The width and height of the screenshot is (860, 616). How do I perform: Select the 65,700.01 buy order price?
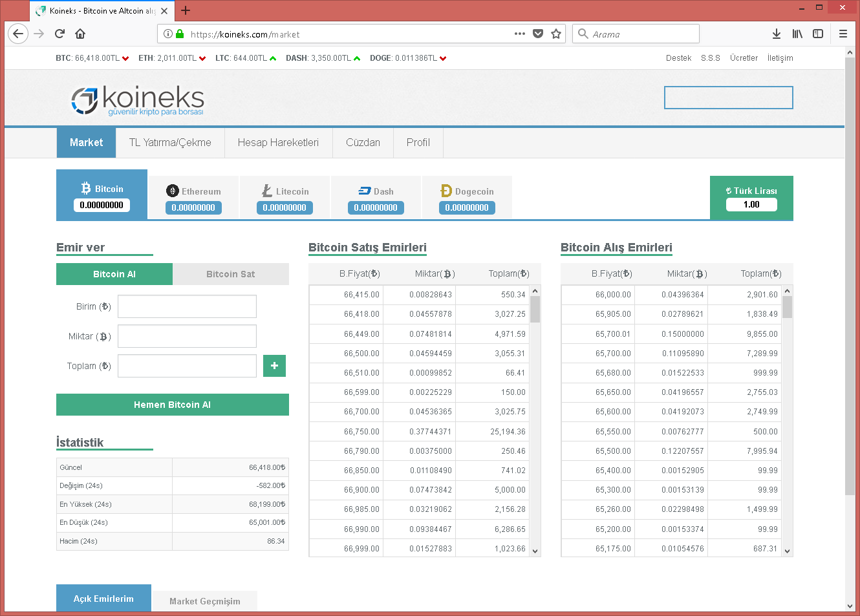[x=613, y=334]
